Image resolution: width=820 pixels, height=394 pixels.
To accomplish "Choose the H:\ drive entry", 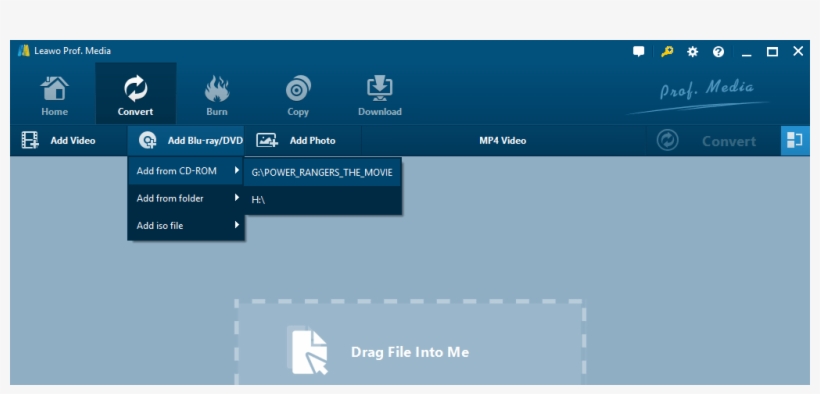I will (x=322, y=199).
